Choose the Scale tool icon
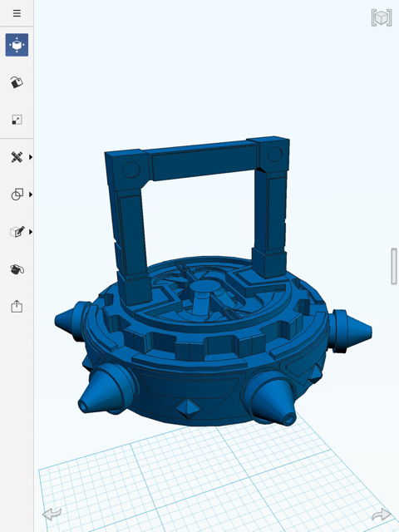 17,120
